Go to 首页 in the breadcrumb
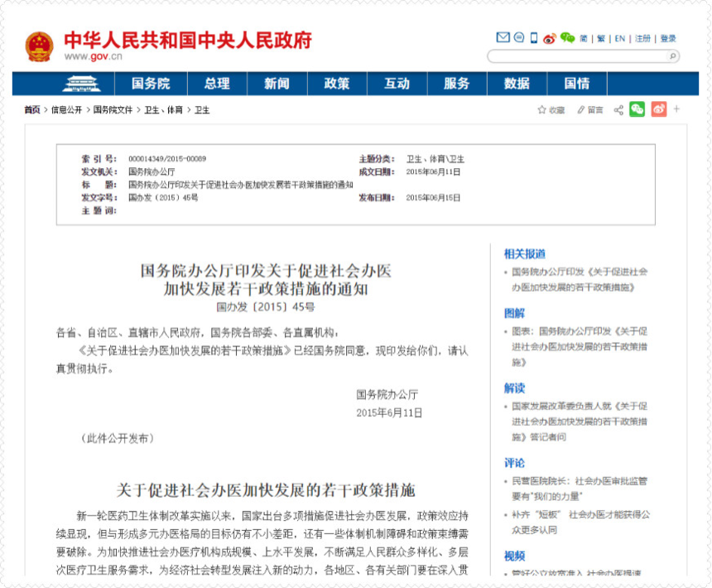712x588 pixels. coord(31,110)
